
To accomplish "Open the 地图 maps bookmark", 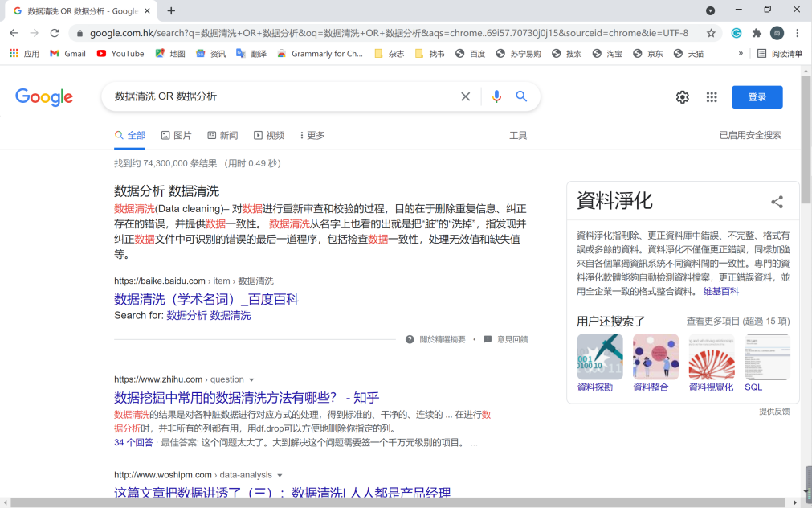I will click(170, 53).
